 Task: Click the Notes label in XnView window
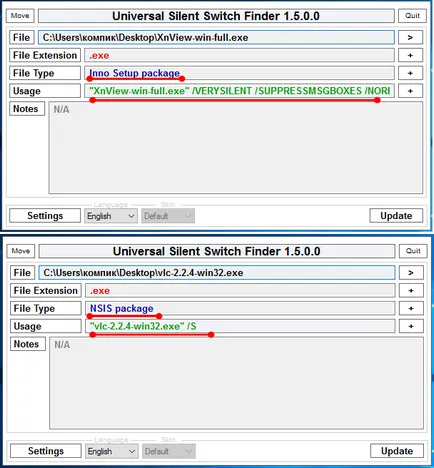[x=27, y=109]
